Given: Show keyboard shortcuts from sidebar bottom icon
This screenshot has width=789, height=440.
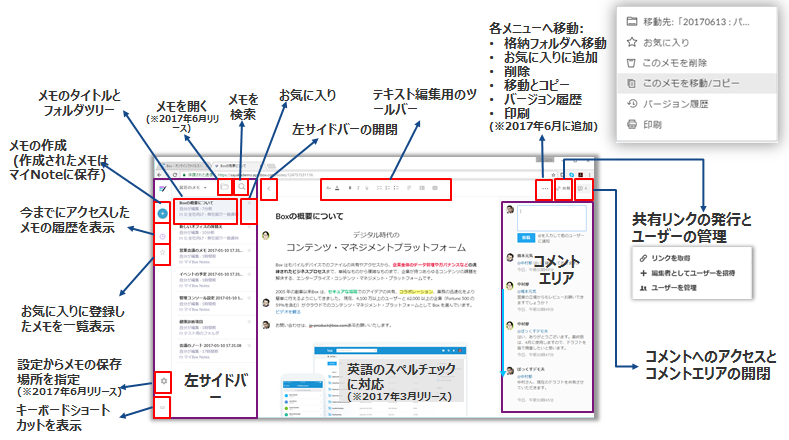Looking at the screenshot, I should (163, 407).
